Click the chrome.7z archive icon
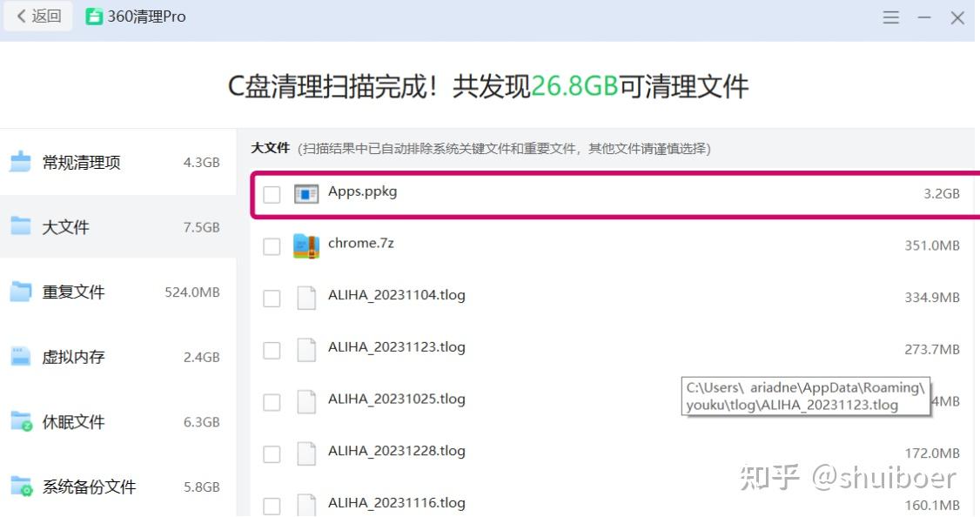 point(305,245)
